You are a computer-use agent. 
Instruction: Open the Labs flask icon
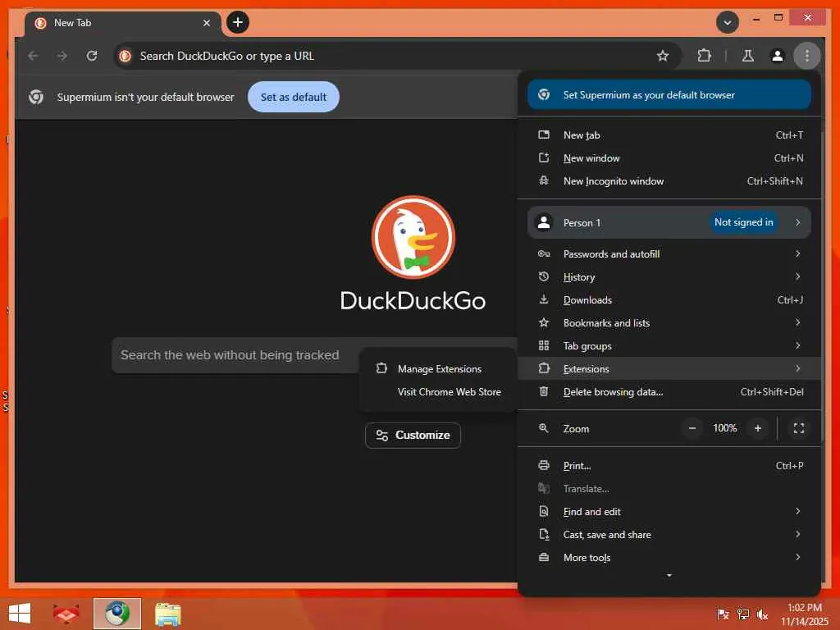pyautogui.click(x=748, y=56)
